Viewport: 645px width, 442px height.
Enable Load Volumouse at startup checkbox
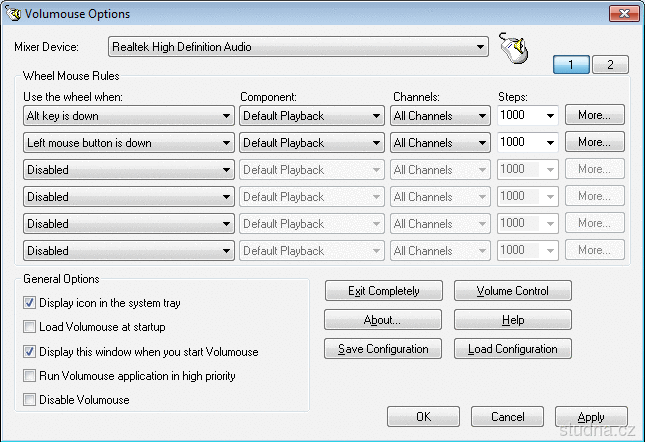coord(30,326)
